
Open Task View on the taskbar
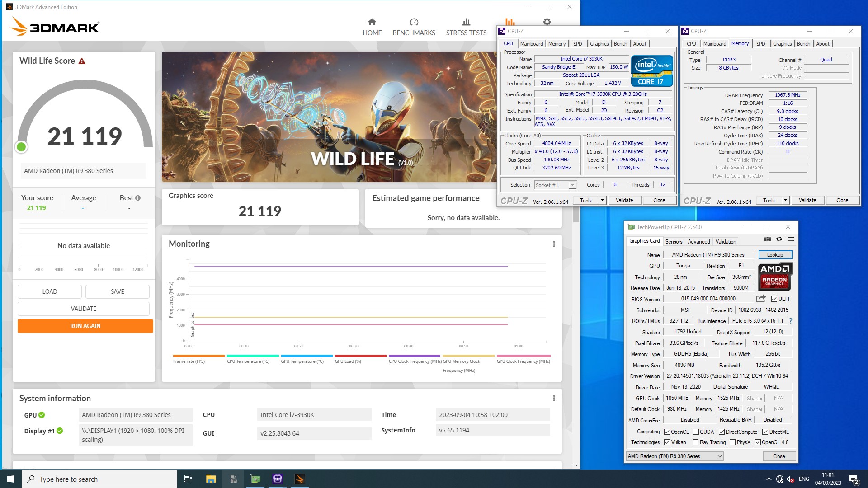(x=188, y=479)
